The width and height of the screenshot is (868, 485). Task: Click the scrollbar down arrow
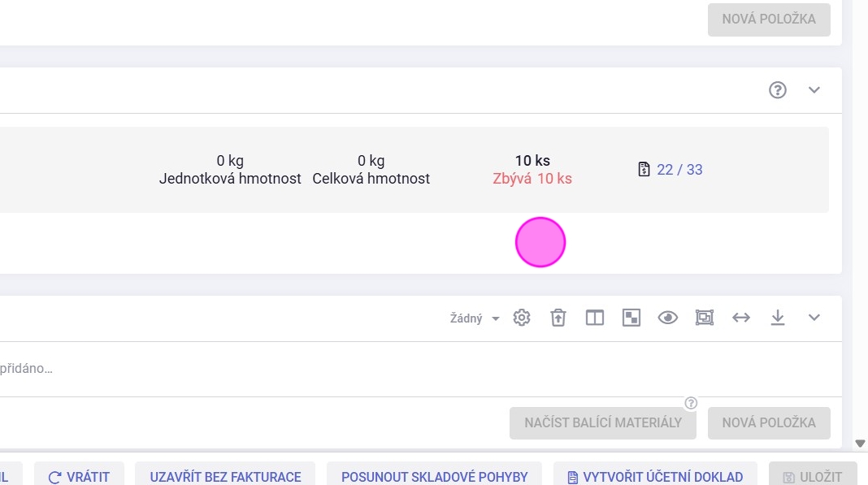tap(861, 443)
